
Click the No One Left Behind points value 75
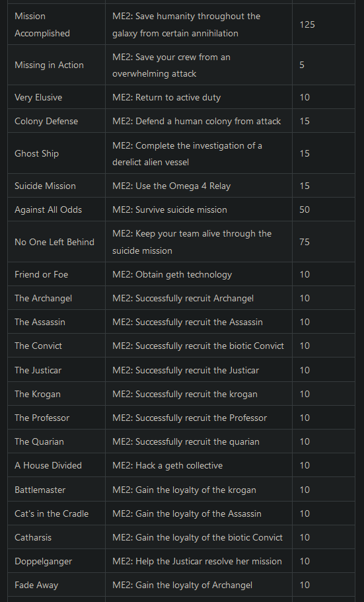click(x=305, y=242)
